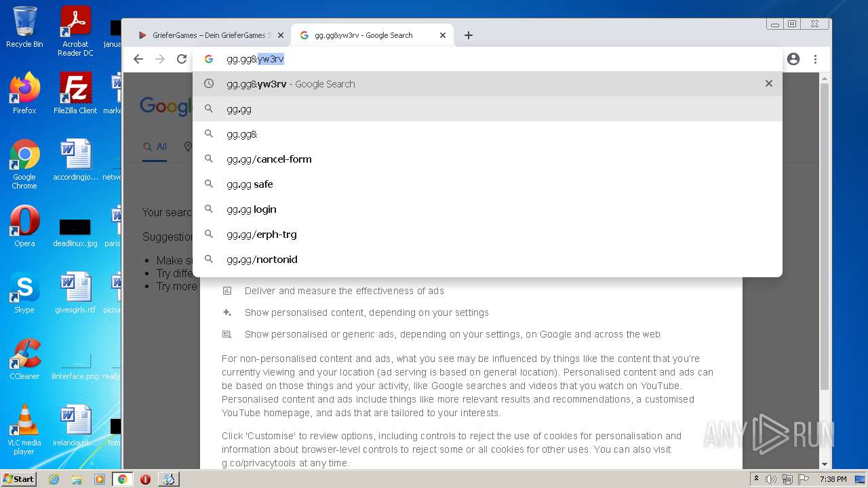Open Chrome's three-dot menu

[x=815, y=59]
